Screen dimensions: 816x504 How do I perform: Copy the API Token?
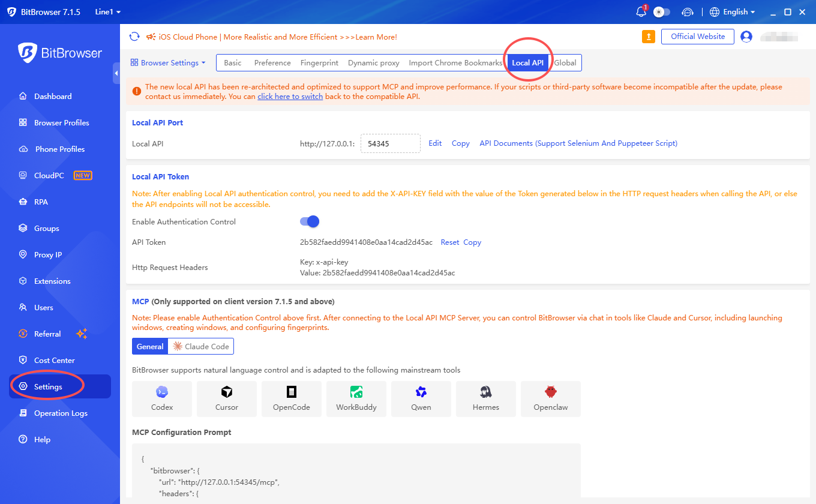(x=472, y=242)
